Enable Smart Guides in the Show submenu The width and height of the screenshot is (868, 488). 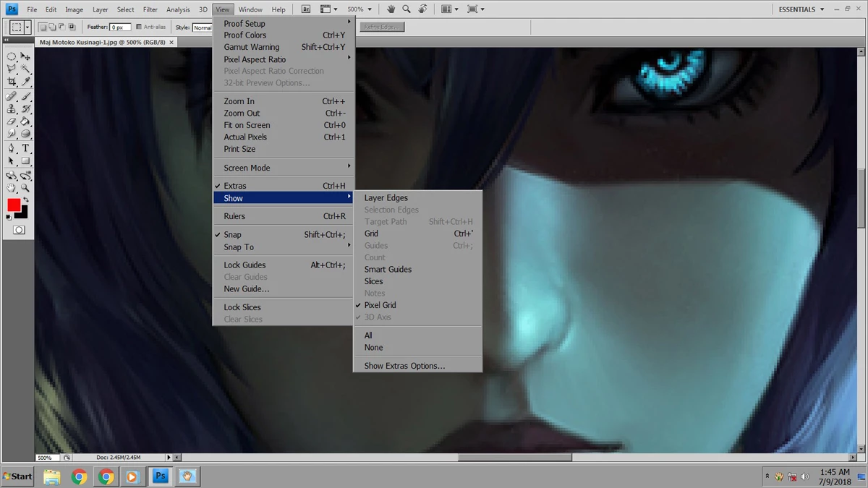point(417,269)
